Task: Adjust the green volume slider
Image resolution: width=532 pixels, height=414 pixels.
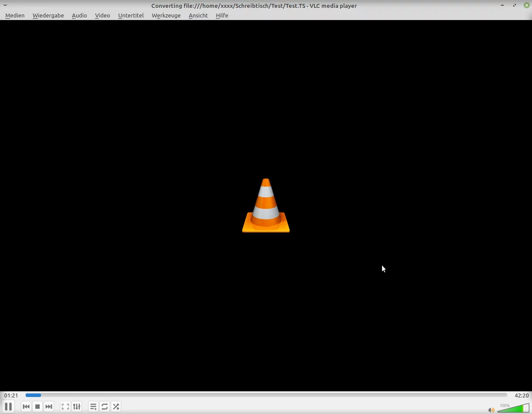Action: [513, 409]
